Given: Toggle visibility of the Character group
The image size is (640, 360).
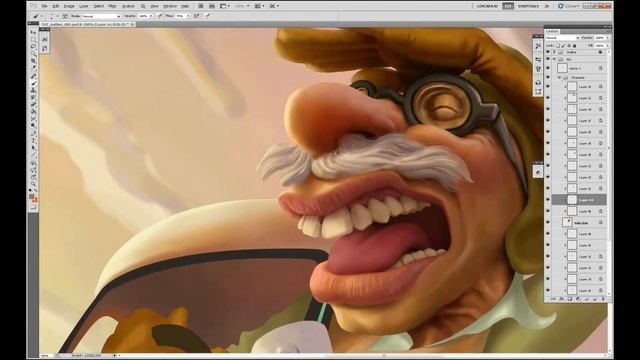Looking at the screenshot, I should click(548, 77).
